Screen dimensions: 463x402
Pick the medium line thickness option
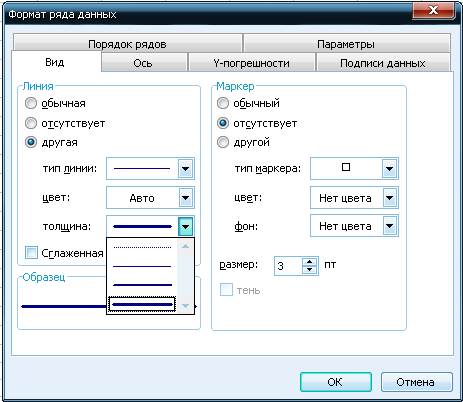coord(142,285)
